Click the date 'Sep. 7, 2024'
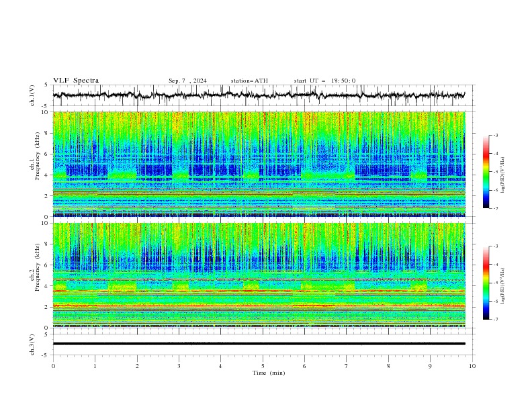 (187, 81)
